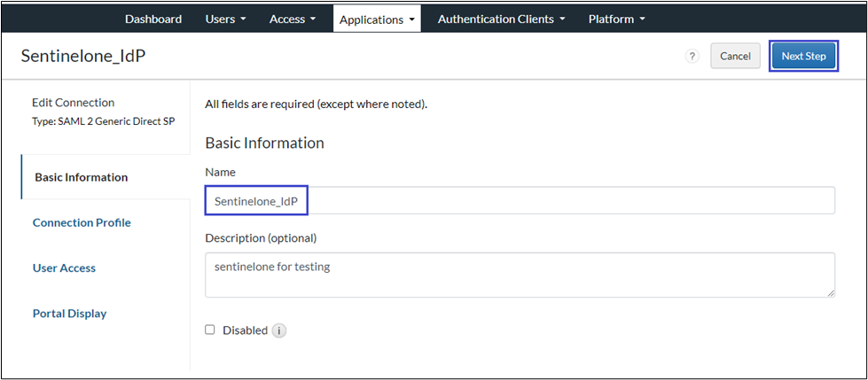Grab the Description box resize handle
The height and width of the screenshot is (380, 868).
(x=830, y=292)
